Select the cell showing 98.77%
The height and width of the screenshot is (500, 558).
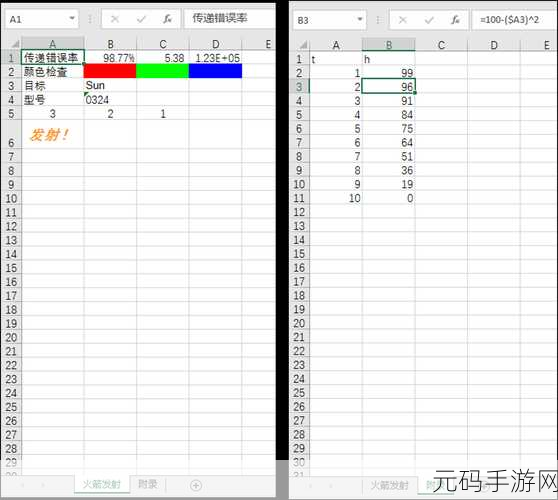tap(110, 57)
